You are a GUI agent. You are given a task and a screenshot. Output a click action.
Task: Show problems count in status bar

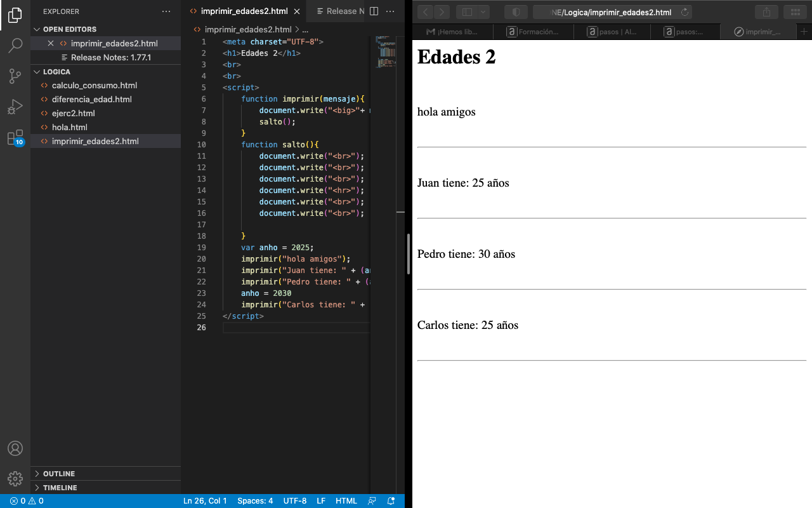[x=27, y=501]
